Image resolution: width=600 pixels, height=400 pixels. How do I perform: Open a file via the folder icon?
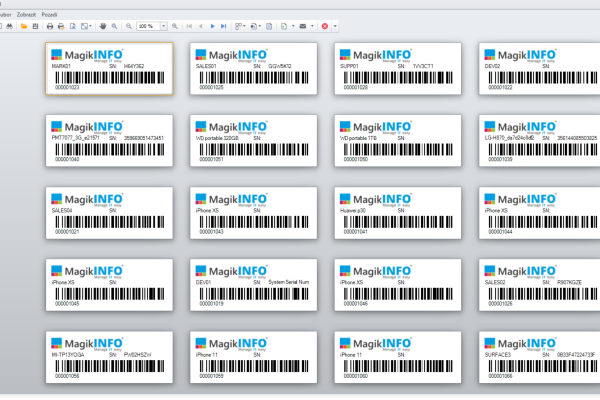(24, 26)
